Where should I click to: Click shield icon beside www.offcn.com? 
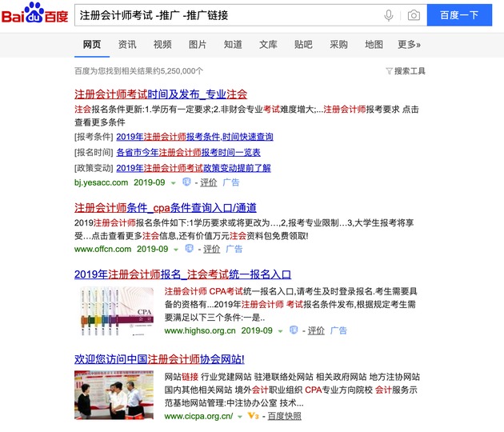click(190, 249)
